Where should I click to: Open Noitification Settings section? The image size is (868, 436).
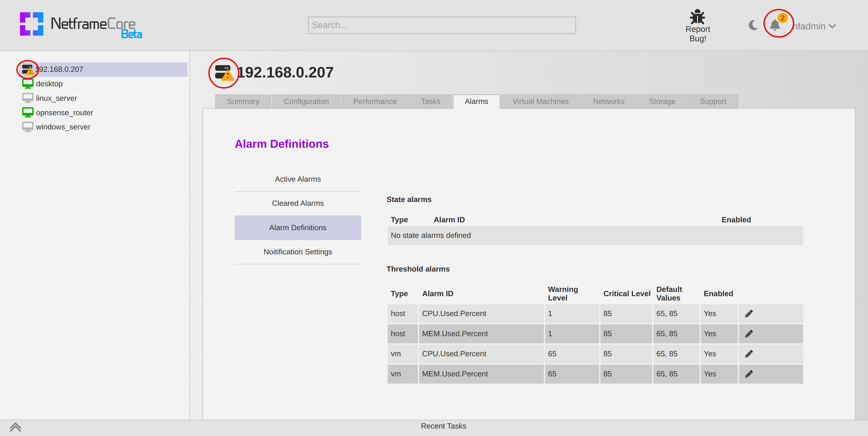297,252
